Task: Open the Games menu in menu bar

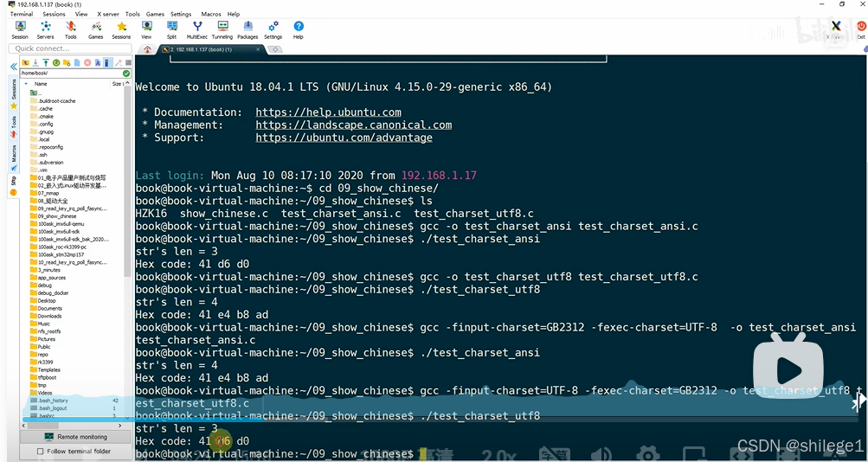Action: click(154, 14)
